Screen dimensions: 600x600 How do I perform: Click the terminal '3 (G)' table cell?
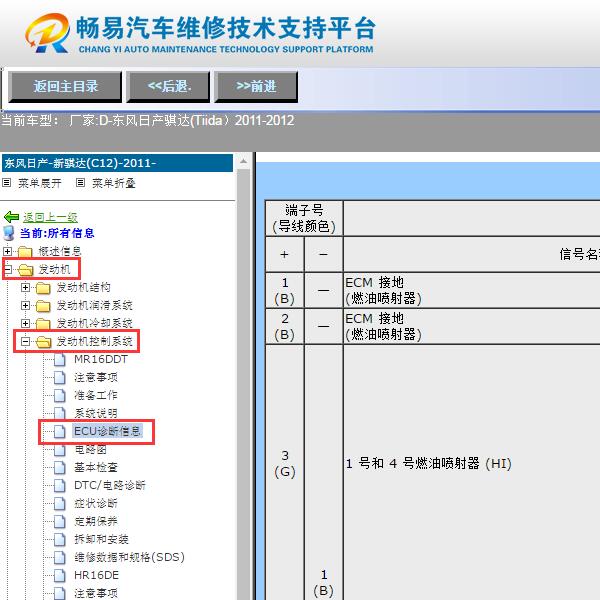[285, 464]
